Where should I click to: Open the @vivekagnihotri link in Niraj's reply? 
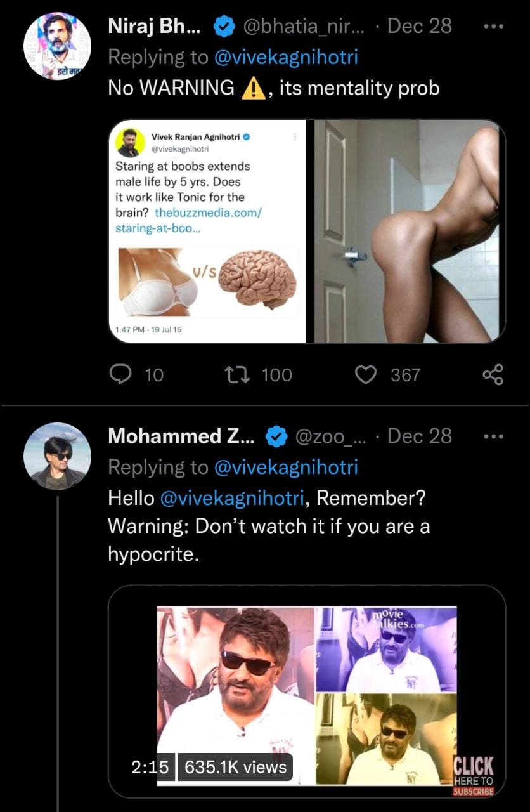click(x=287, y=57)
